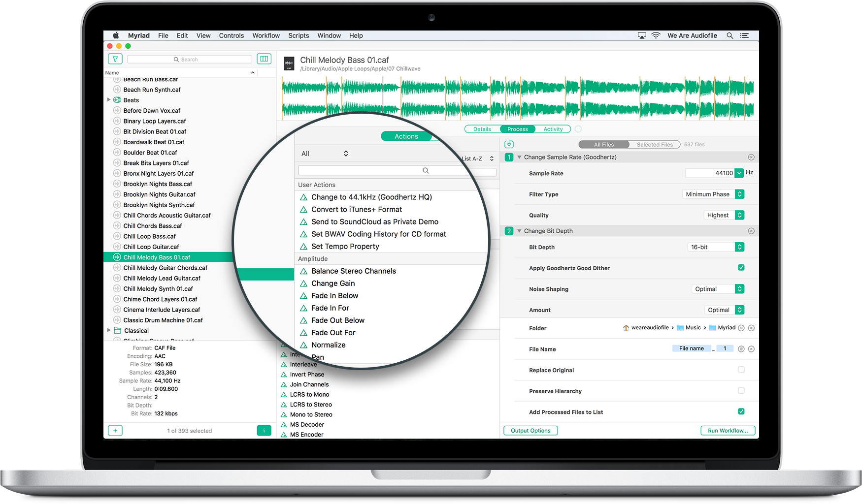This screenshot has height=504, width=862.
Task: Click the Wi-Fi status icon
Action: [656, 35]
